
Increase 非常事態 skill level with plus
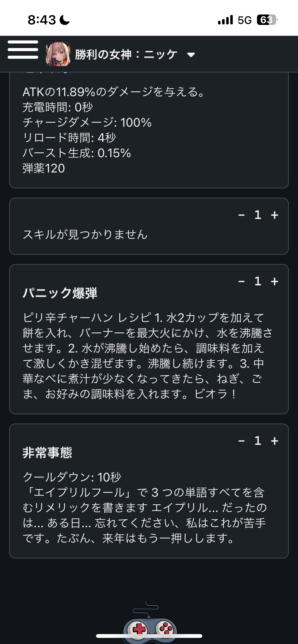[275, 441]
